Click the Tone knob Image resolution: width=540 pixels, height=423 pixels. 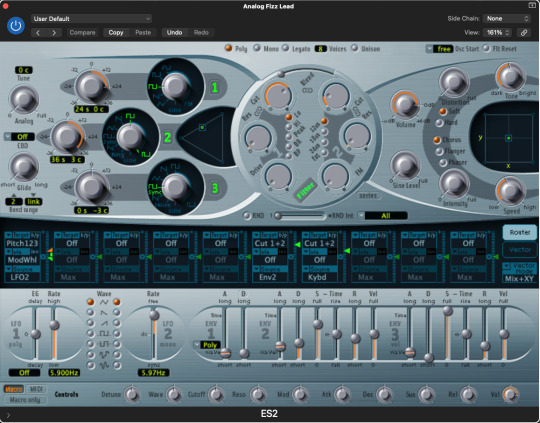click(510, 77)
